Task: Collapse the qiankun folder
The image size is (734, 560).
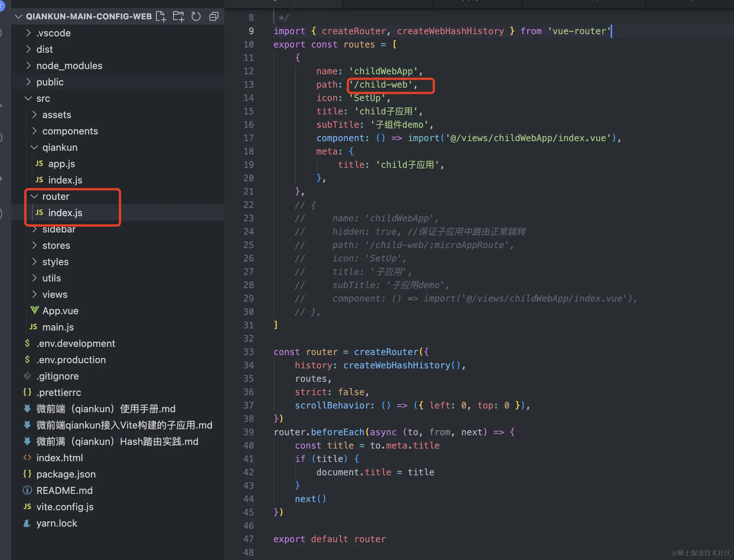Action: coord(34,147)
